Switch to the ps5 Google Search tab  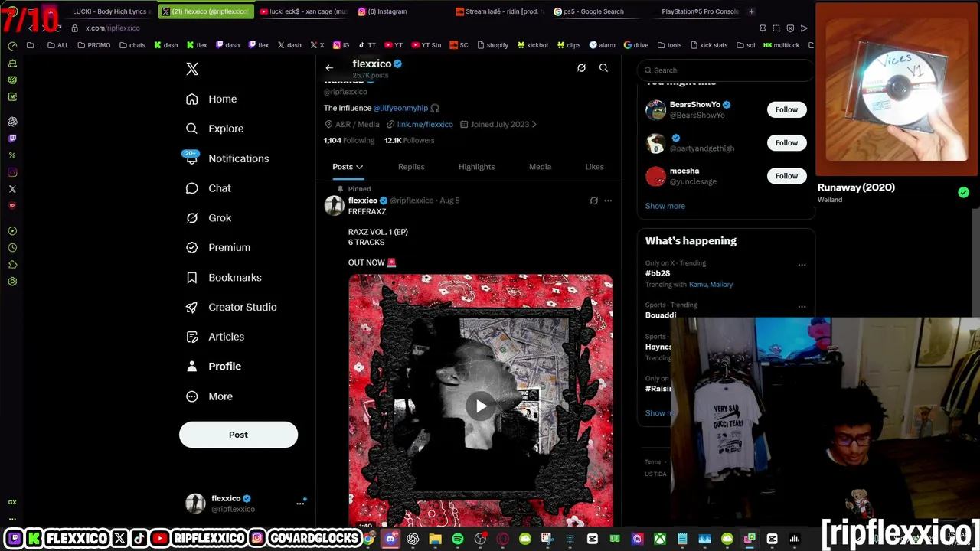point(597,11)
